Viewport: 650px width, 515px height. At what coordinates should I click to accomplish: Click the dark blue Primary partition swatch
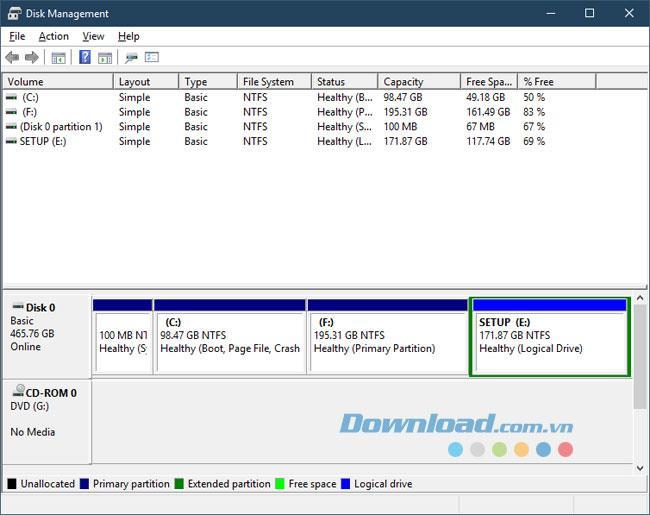coord(84,483)
